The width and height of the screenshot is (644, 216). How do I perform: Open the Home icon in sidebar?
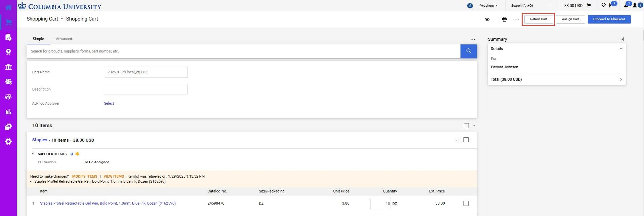8,7
